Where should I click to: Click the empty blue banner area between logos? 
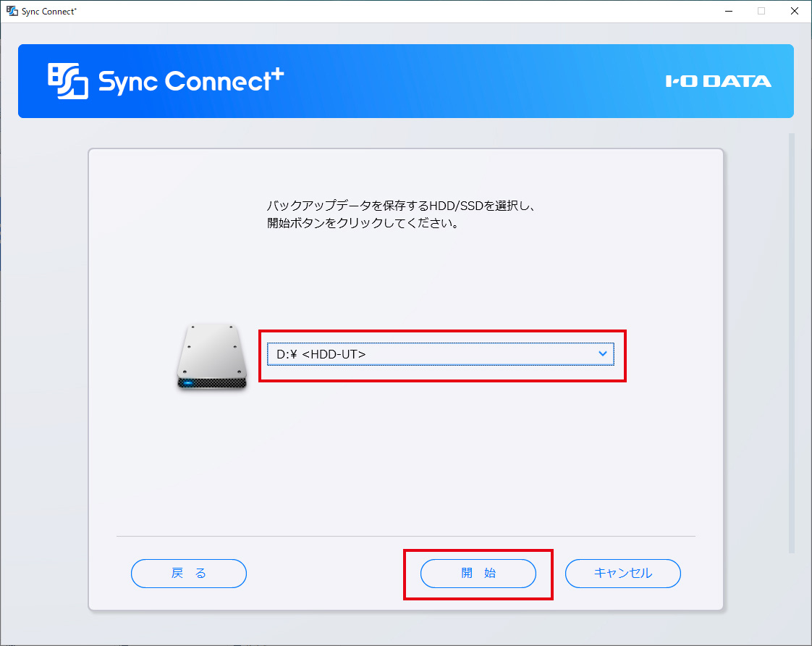pos(470,81)
